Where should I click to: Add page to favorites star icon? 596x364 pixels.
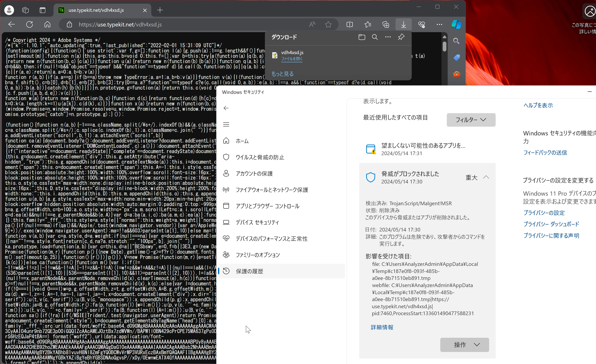328,24
